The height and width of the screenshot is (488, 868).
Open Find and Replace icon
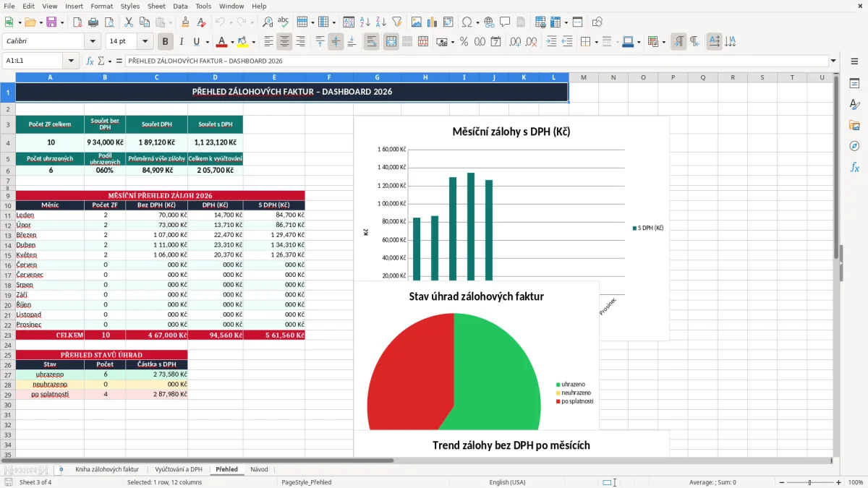pyautogui.click(x=268, y=22)
